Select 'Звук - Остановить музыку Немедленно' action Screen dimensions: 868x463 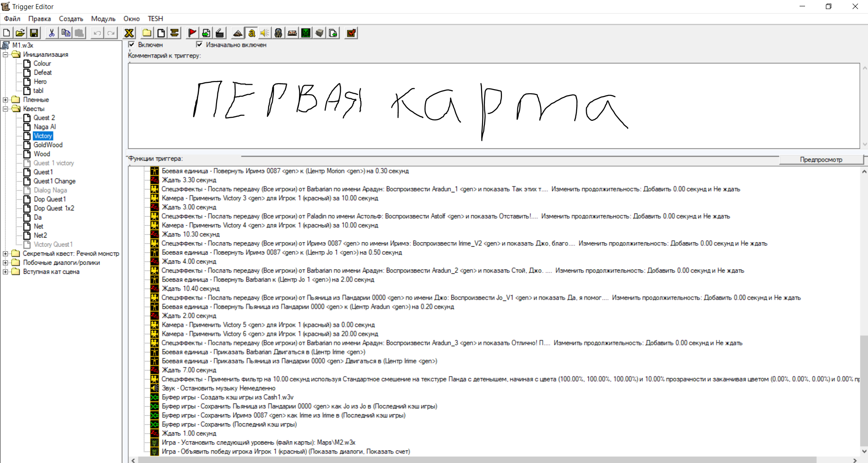tap(218, 388)
